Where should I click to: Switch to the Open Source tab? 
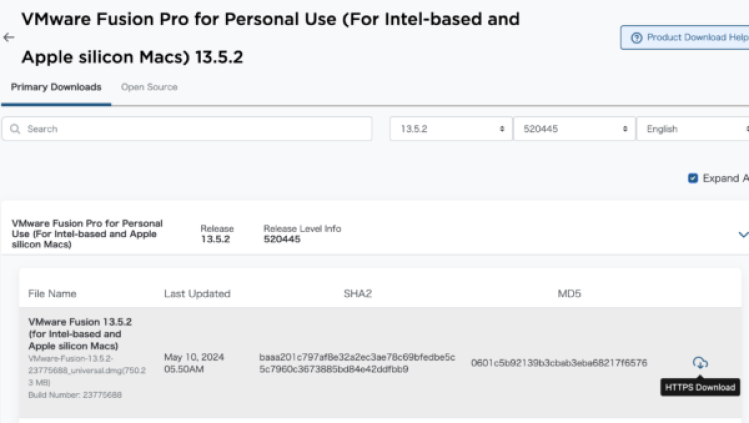[149, 87]
